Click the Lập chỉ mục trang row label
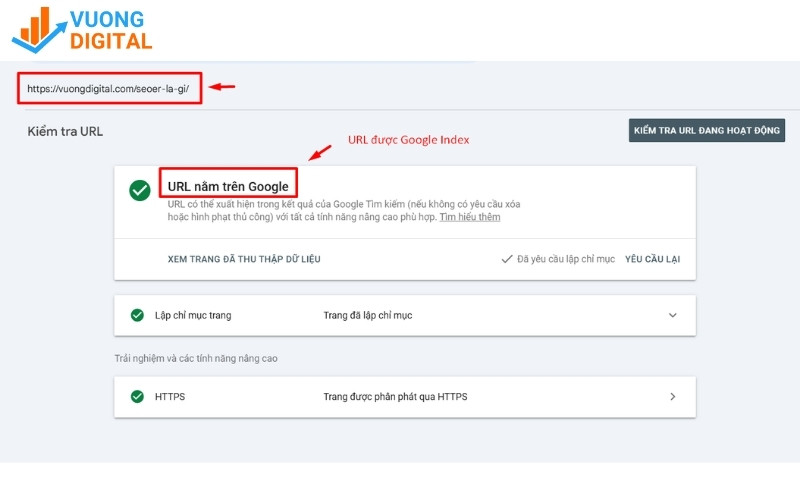Image resolution: width=800 pixels, height=480 pixels. (x=193, y=315)
